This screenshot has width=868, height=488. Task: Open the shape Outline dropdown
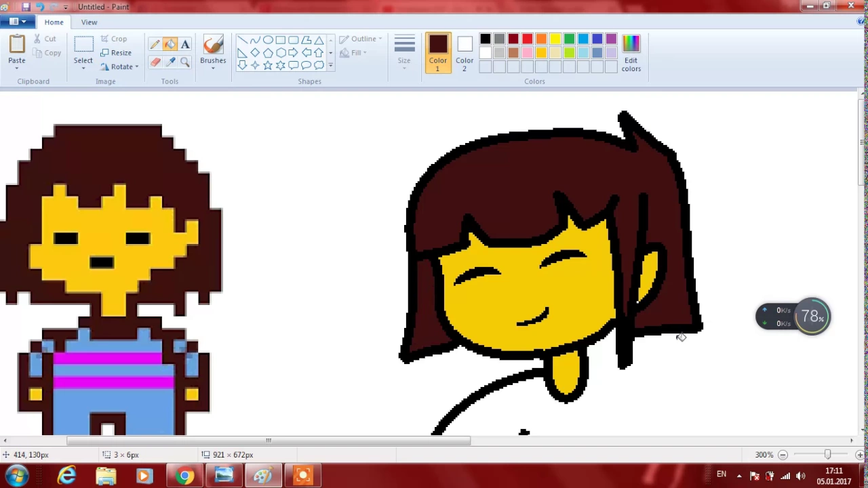click(361, 39)
